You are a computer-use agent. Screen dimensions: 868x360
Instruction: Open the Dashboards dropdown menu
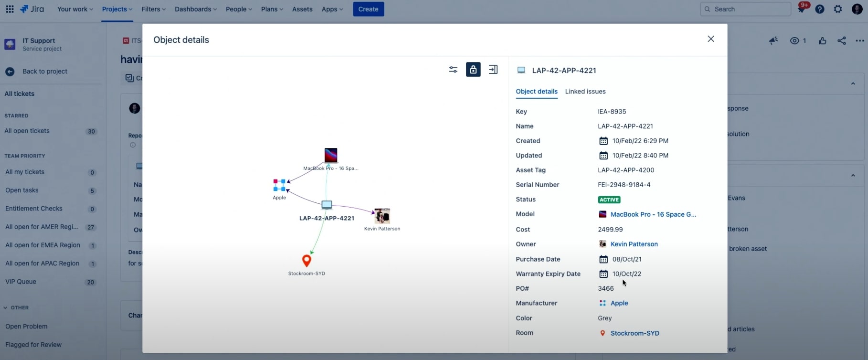pos(196,9)
